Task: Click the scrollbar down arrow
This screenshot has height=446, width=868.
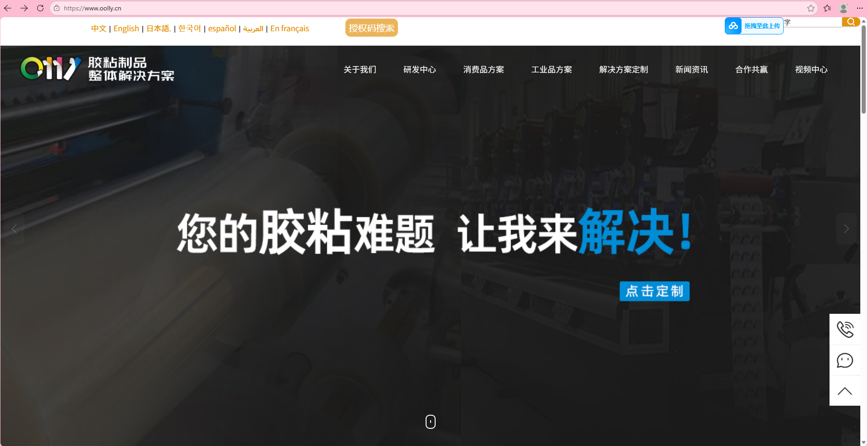Action: 864,442
